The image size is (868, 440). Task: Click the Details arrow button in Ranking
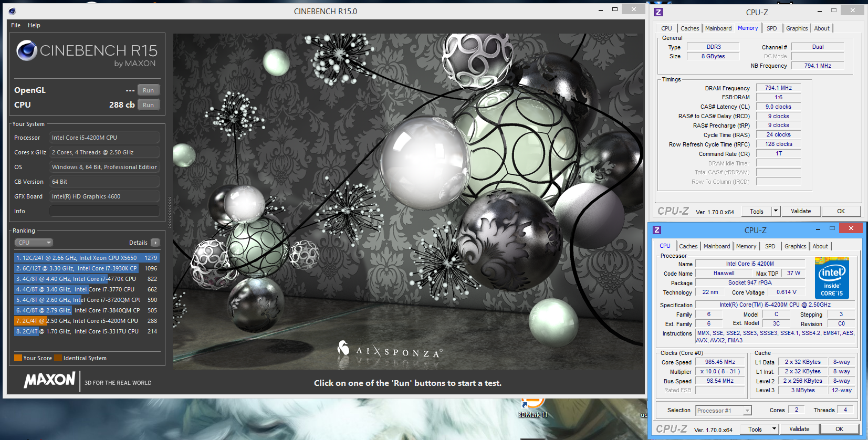coord(155,243)
